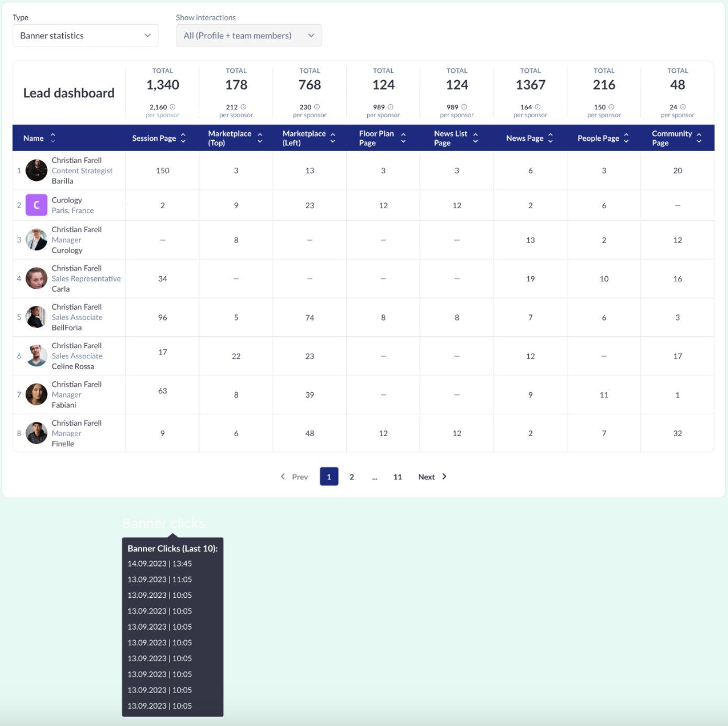This screenshot has height=726, width=728.
Task: Sort by People Page column
Action: tap(626, 138)
